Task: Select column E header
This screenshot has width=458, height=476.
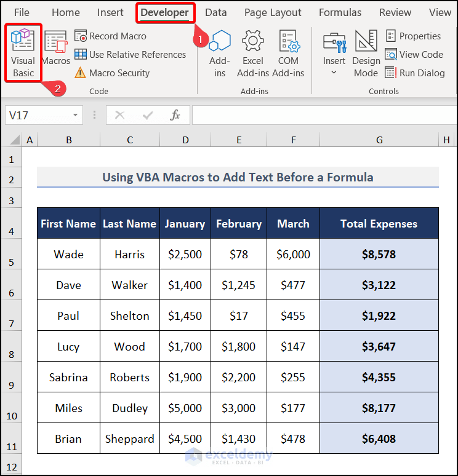Action: click(x=239, y=140)
